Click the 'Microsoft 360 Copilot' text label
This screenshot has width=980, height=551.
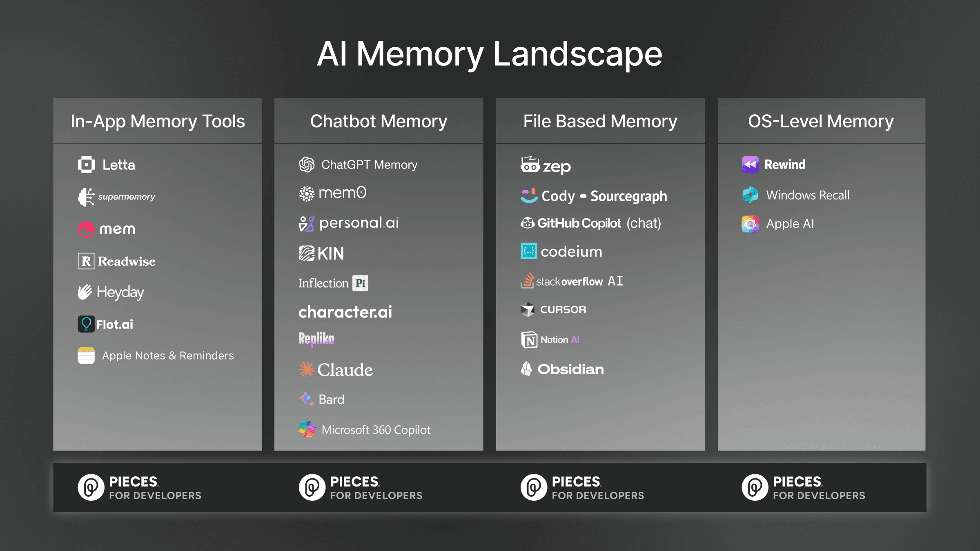click(376, 429)
